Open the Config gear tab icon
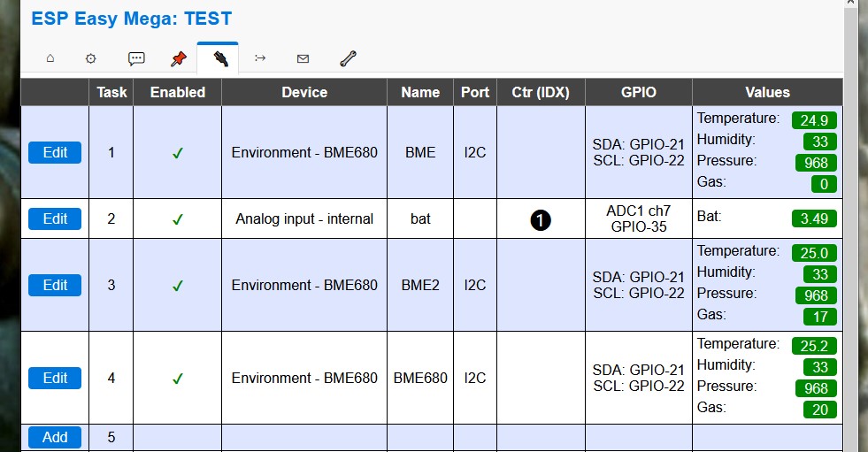The height and width of the screenshot is (452, 868). (91, 58)
